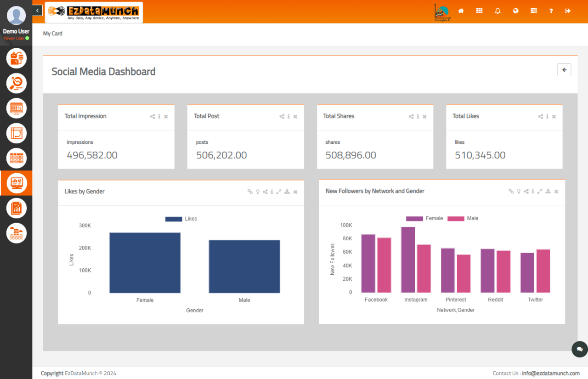This screenshot has height=379, width=588.
Task: Open the notifications bell icon
Action: click(498, 11)
